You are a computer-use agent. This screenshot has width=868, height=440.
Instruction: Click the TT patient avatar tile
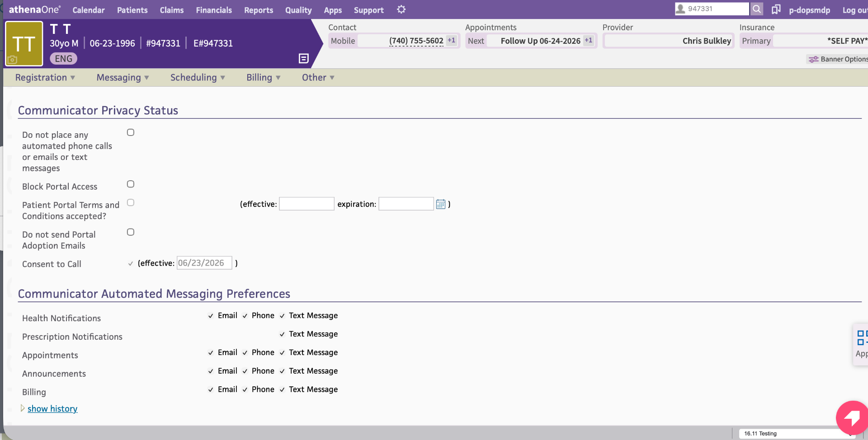[24, 44]
